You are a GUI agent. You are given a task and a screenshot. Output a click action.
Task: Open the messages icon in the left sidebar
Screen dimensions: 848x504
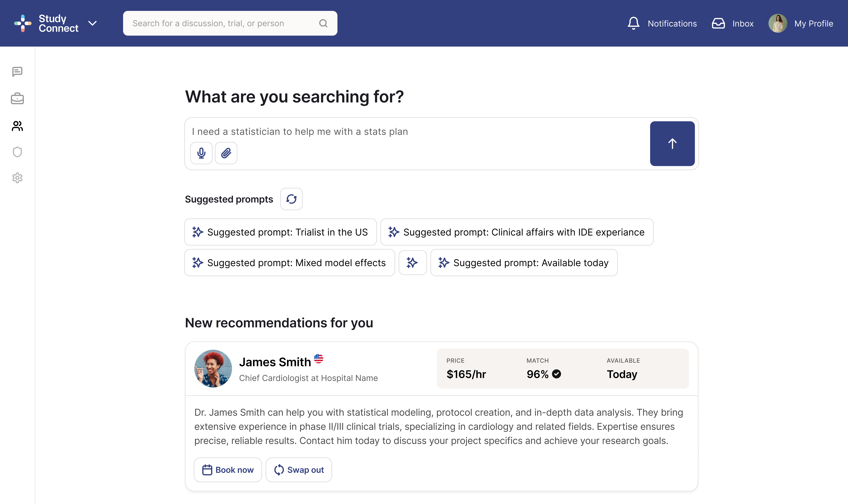(17, 72)
